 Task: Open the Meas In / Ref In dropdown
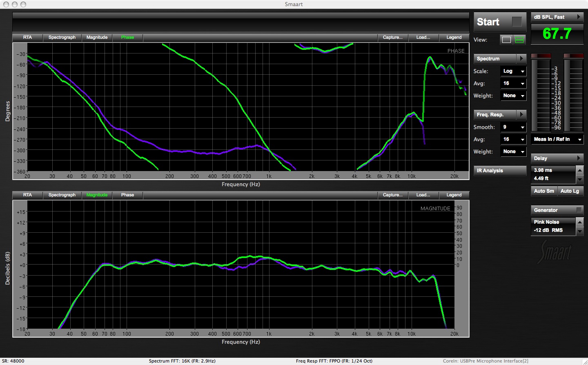coord(557,139)
